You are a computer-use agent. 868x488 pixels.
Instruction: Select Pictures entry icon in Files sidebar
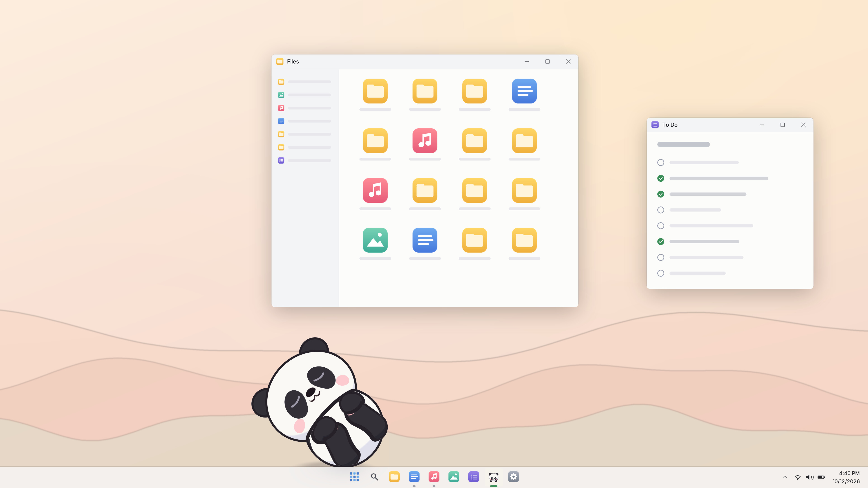click(x=281, y=95)
